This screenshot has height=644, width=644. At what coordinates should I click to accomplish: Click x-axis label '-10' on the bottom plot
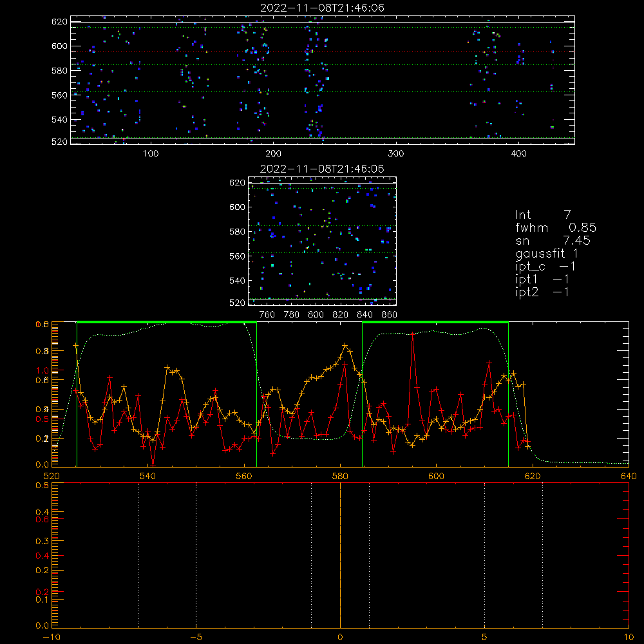(52, 637)
